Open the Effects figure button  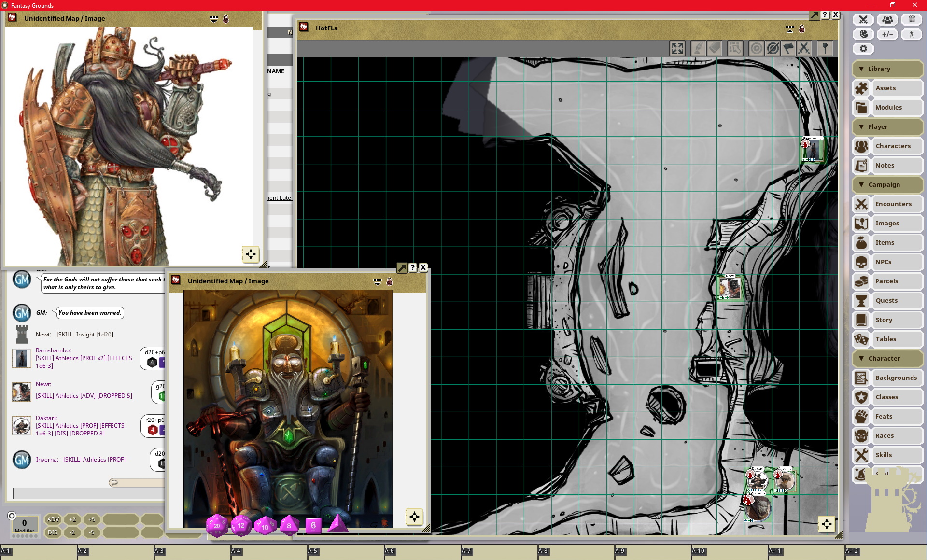pyautogui.click(x=912, y=34)
